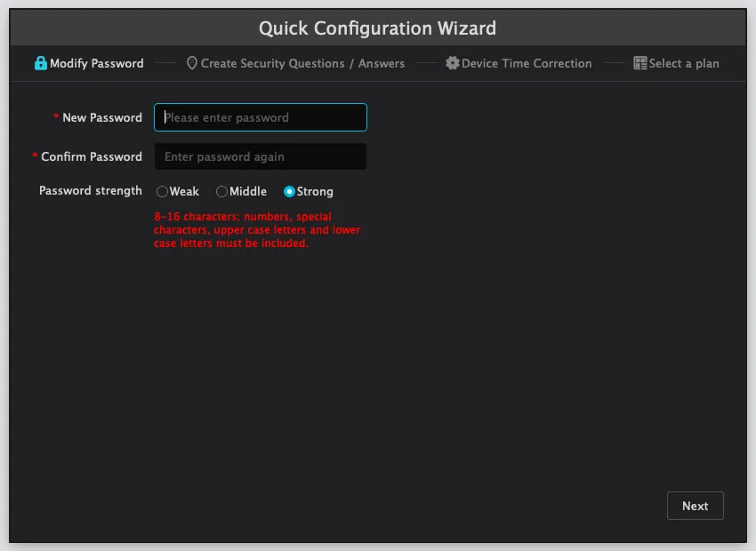Focus the New Password input field
The height and width of the screenshot is (551, 756).
[x=261, y=117]
